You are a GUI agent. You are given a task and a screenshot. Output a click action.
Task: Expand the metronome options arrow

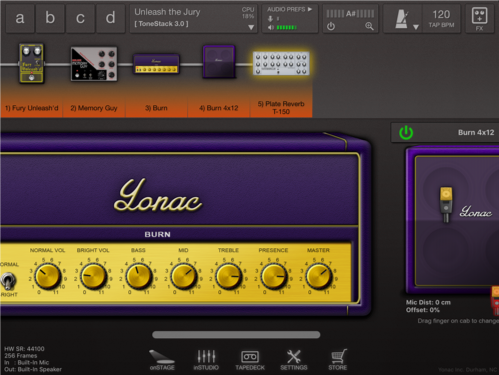pyautogui.click(x=416, y=27)
